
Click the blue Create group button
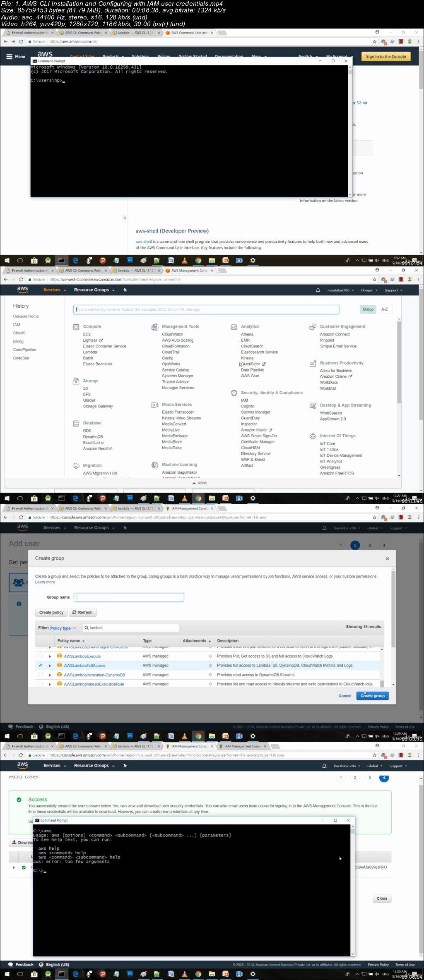tap(373, 696)
